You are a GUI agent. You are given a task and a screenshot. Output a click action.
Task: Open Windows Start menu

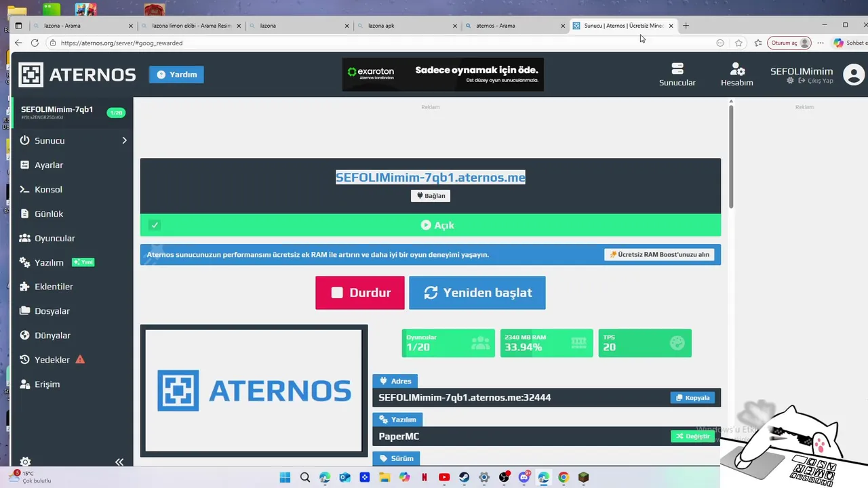click(285, 477)
